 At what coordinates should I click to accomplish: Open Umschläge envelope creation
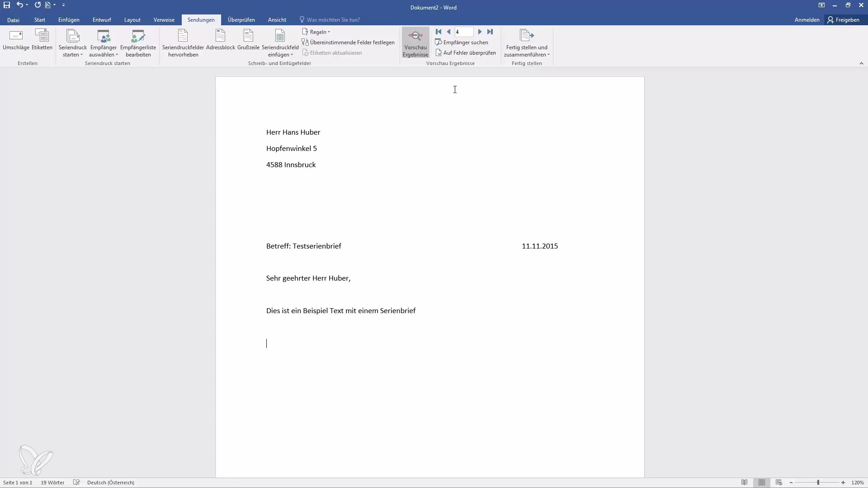pyautogui.click(x=16, y=40)
